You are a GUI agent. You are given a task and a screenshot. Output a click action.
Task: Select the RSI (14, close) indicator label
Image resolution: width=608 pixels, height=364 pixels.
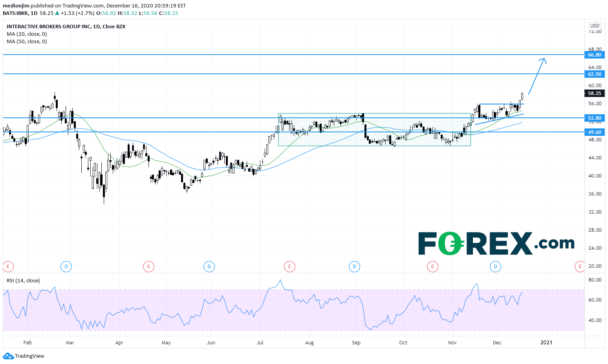[x=23, y=281]
